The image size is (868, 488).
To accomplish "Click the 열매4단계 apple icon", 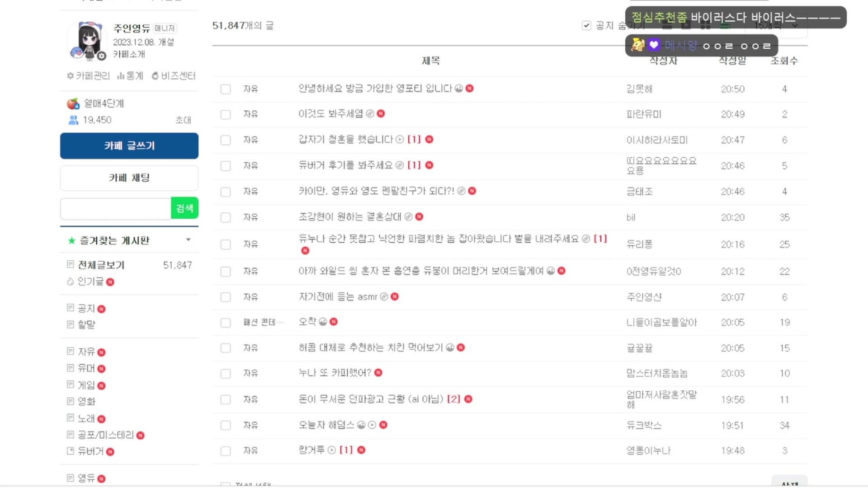I will click(73, 103).
